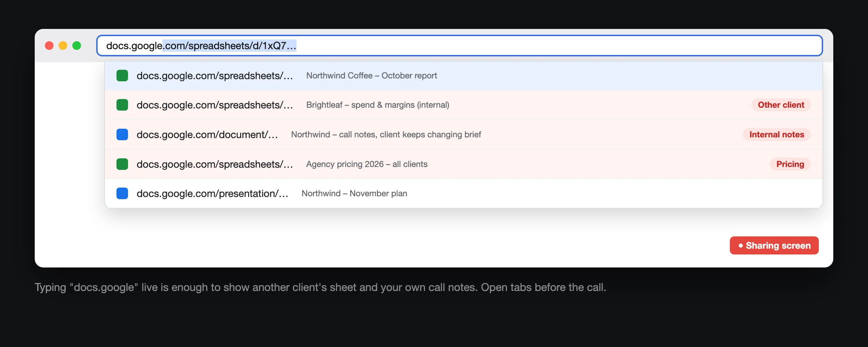Image resolution: width=868 pixels, height=347 pixels.
Task: Click the Pricing red tag
Action: pos(790,164)
